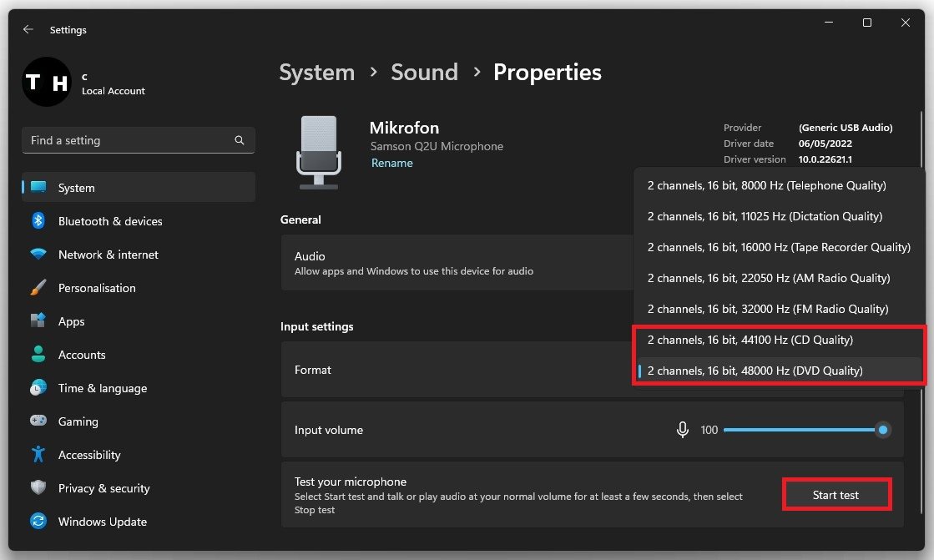Click the Rename link under Mikrofon
The height and width of the screenshot is (560, 934).
click(391, 163)
